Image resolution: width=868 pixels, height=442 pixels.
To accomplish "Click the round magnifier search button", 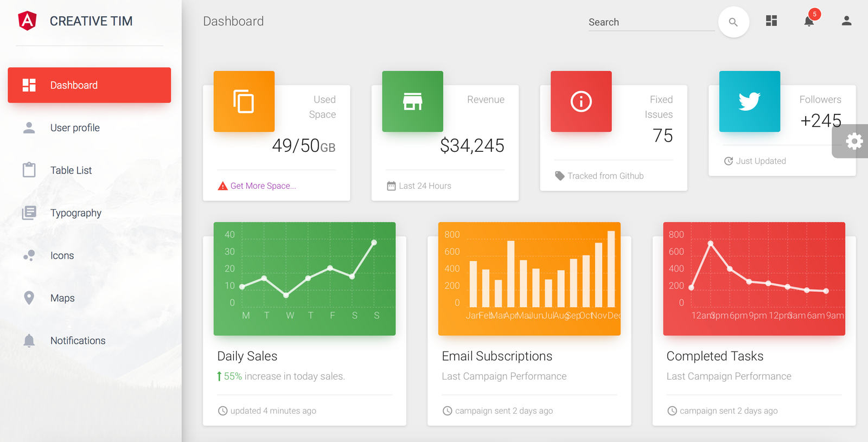I will pos(733,22).
